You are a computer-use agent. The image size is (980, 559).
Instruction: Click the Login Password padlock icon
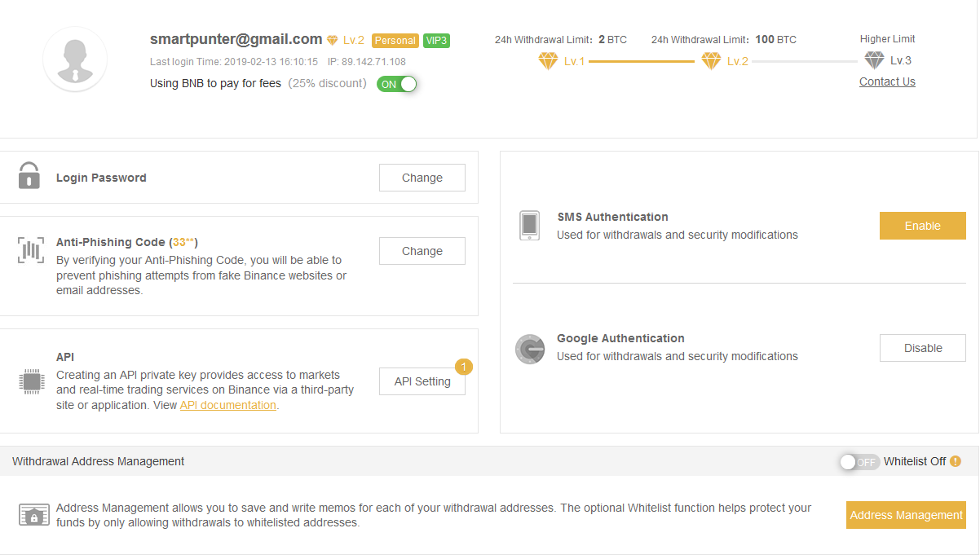[x=29, y=176]
